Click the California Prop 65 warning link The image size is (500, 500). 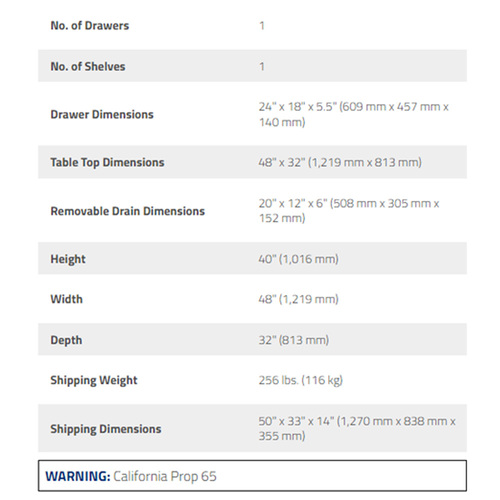165,476
